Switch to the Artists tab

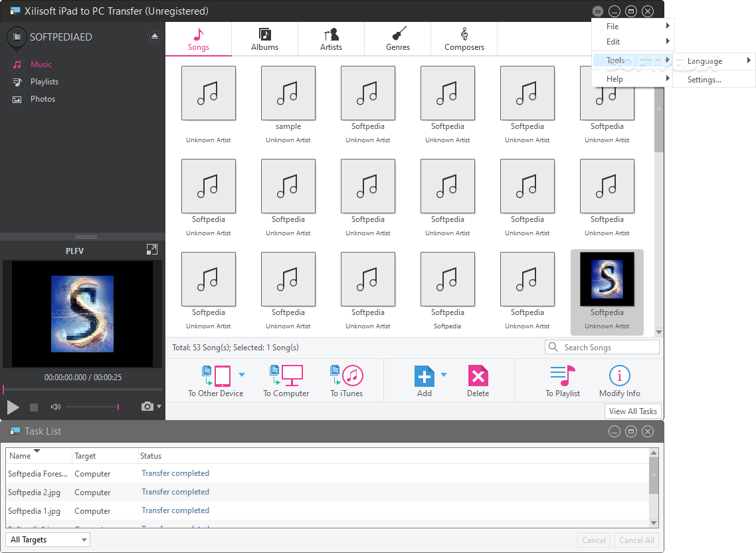tap(331, 39)
